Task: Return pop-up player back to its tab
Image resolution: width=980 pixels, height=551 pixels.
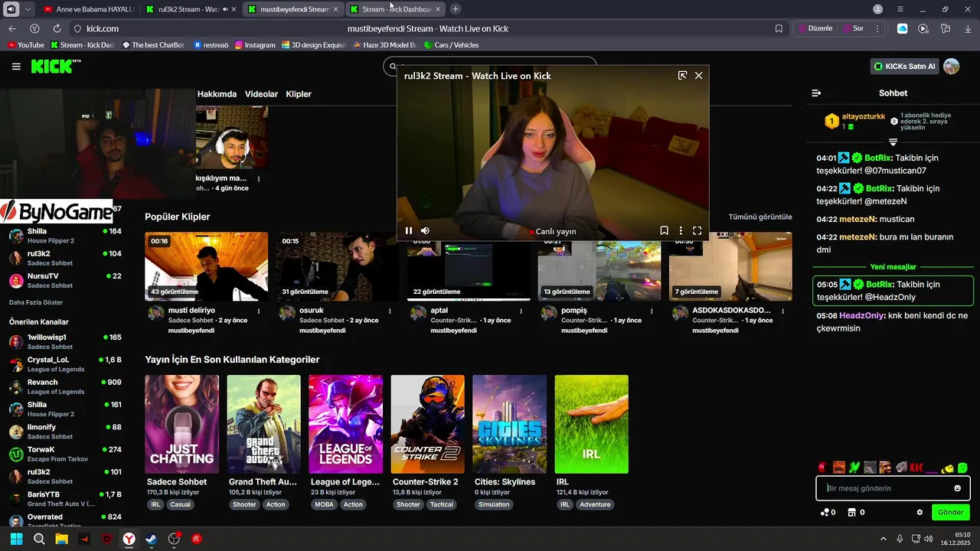Action: pyautogui.click(x=682, y=76)
